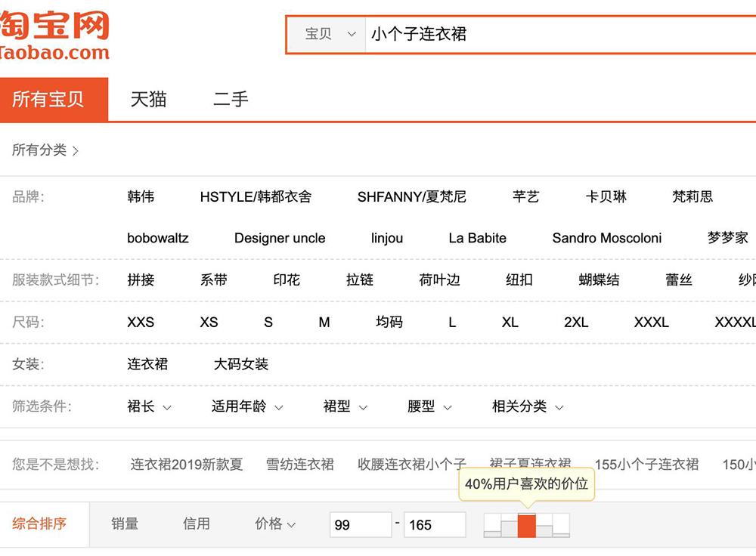Switch to the 天猫 tab
The height and width of the screenshot is (556, 756).
(x=148, y=100)
